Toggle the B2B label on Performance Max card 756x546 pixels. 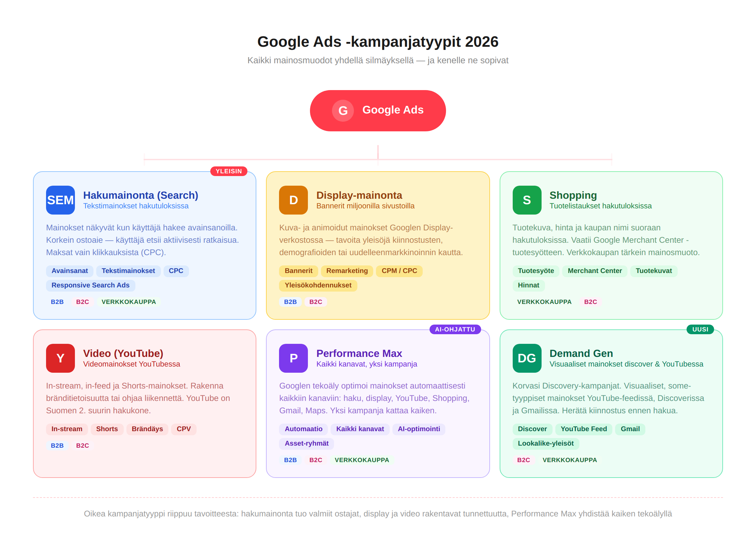(x=290, y=460)
